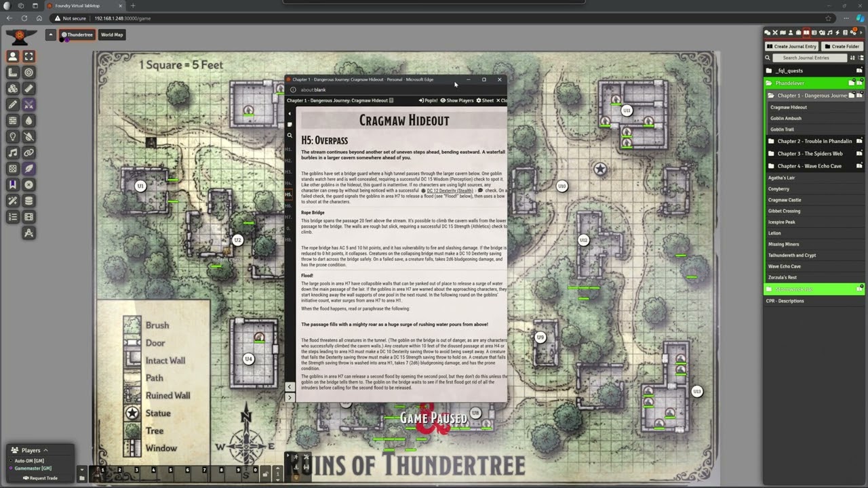Expand the _fql_quests folder

814,70
